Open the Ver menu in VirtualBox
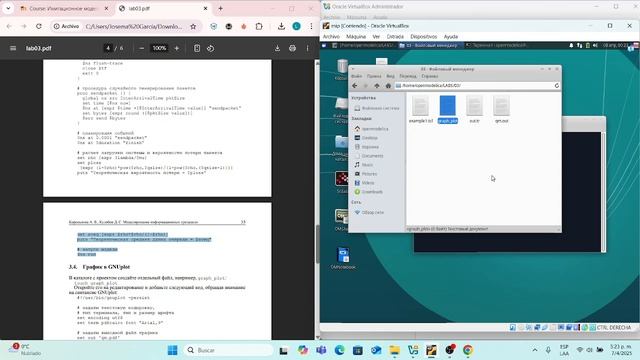Viewport: 640px width, 360px height. pyautogui.click(x=376, y=37)
